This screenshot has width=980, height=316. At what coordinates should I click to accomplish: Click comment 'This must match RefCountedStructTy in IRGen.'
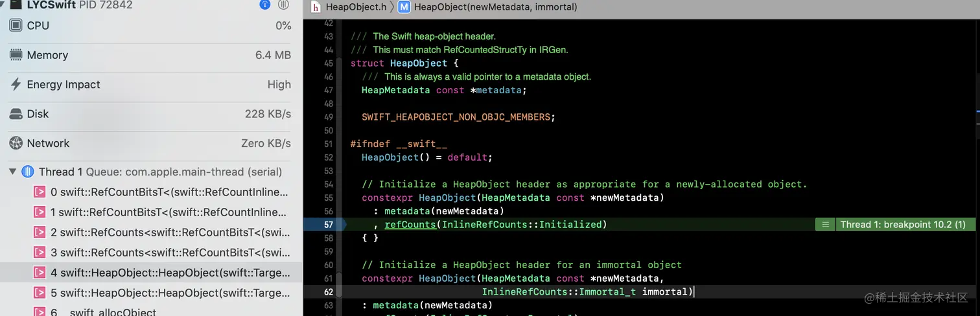tap(471, 50)
